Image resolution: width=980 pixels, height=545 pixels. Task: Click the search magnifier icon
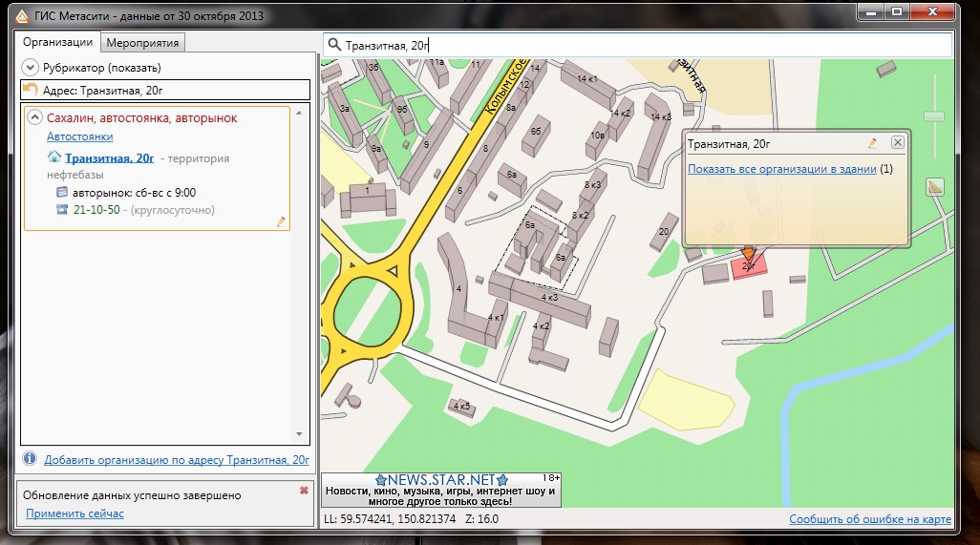(x=333, y=45)
